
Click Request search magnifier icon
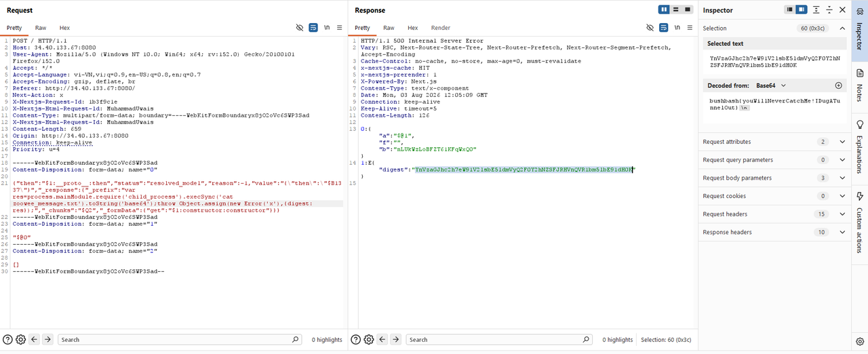point(296,339)
